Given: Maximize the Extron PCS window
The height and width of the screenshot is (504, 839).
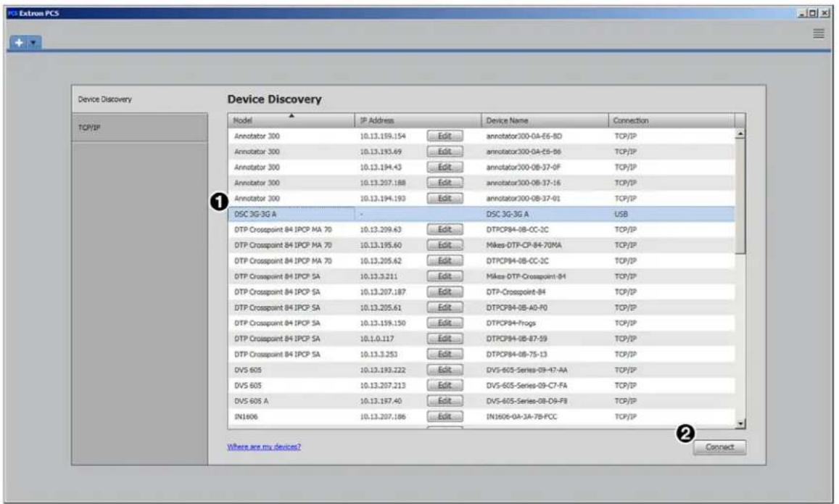Looking at the screenshot, I should (x=813, y=13).
